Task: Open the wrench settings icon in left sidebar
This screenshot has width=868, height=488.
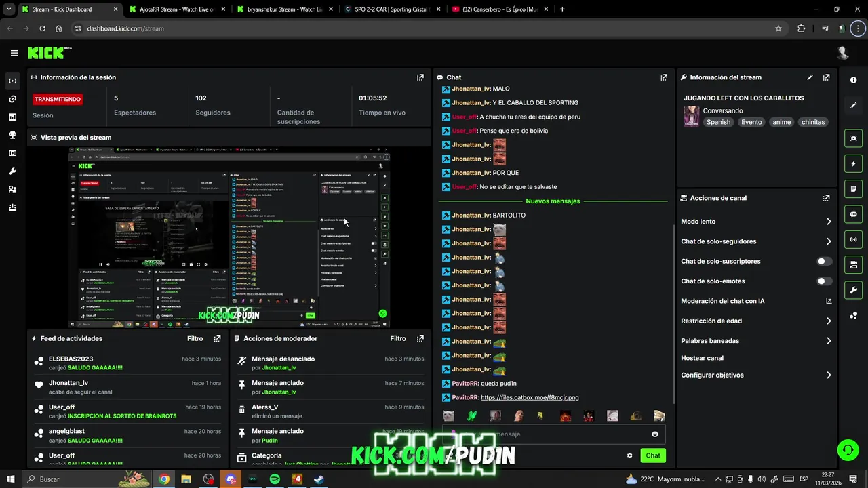Action: click(12, 171)
